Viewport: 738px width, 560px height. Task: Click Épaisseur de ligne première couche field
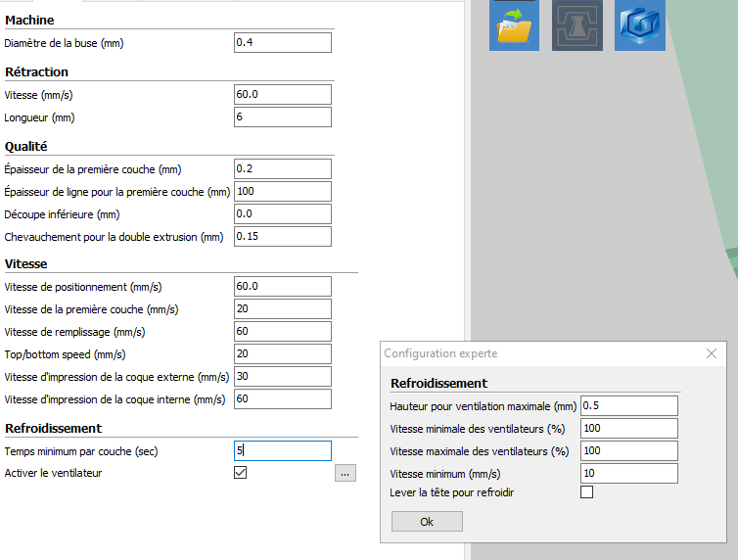pyautogui.click(x=283, y=191)
